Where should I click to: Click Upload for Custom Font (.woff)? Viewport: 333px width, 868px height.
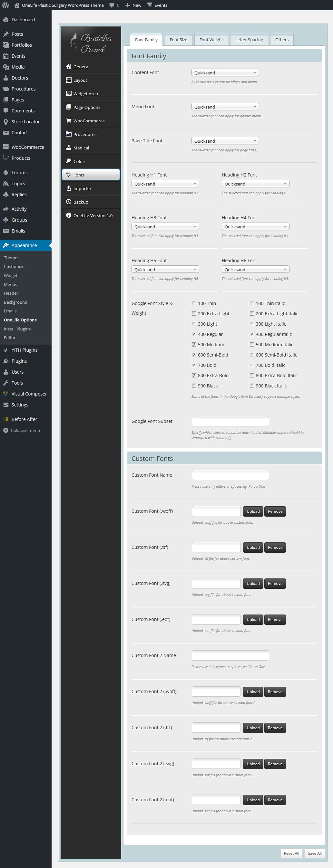point(253,511)
